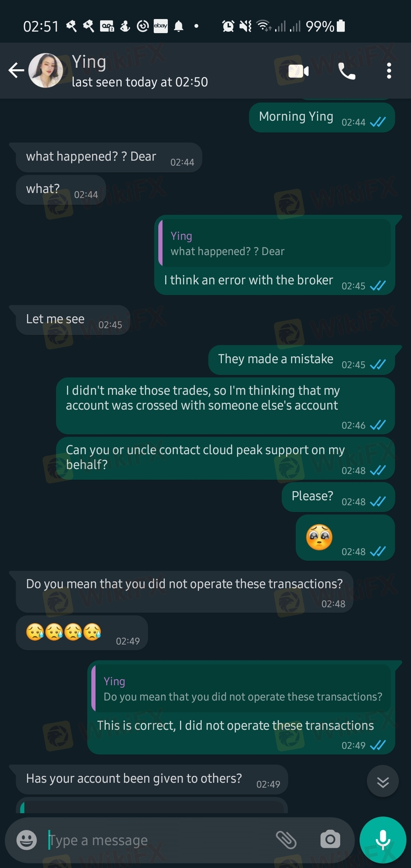Tap the pleading face emoji message
Screen dimensions: 411x868
click(345, 538)
